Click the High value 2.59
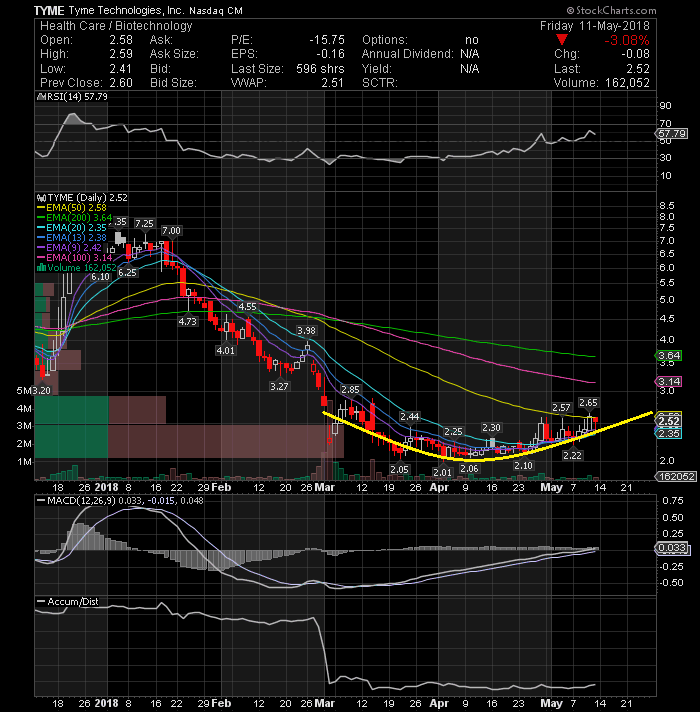This screenshot has width=700, height=712. point(121,54)
